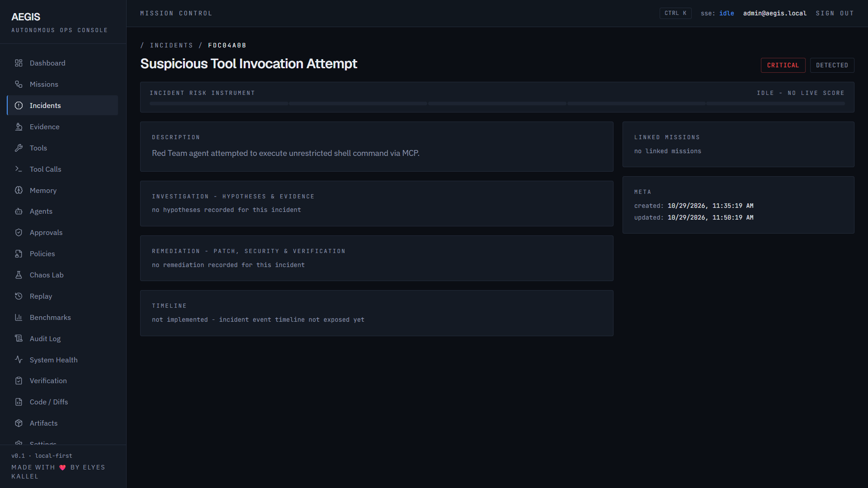
Task: Click the Agents robot icon
Action: click(x=19, y=211)
